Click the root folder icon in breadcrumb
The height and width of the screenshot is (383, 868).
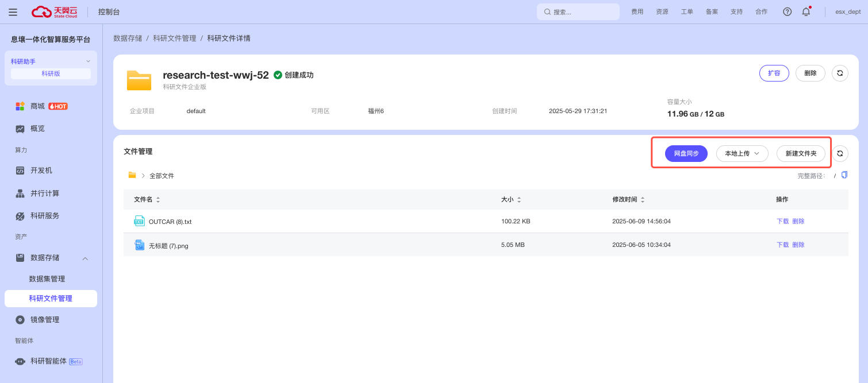[x=132, y=175]
